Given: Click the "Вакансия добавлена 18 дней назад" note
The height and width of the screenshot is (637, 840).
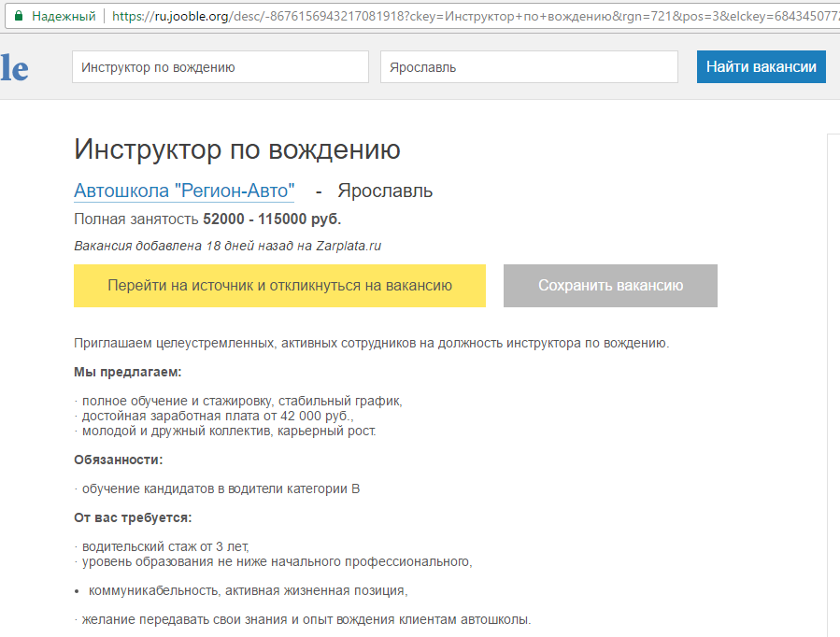Looking at the screenshot, I should click(x=227, y=246).
